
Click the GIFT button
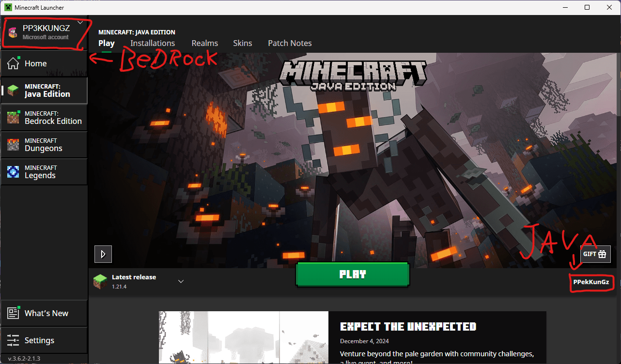(595, 254)
